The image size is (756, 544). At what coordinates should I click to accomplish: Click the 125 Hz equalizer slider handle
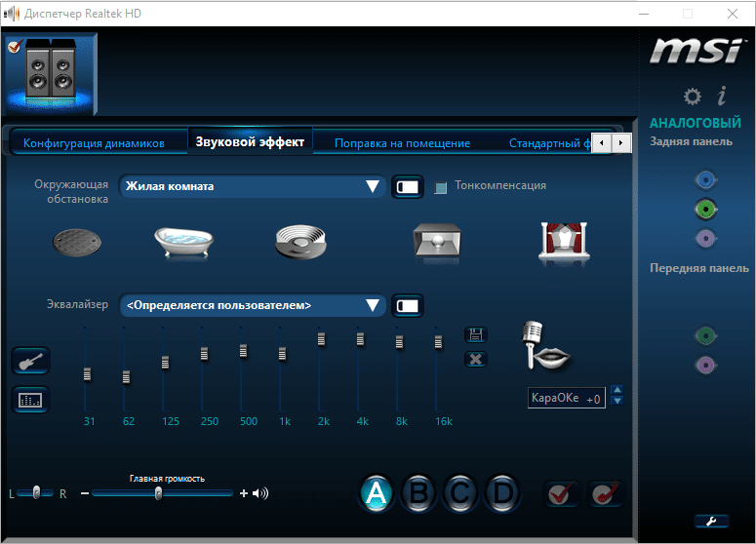(166, 363)
